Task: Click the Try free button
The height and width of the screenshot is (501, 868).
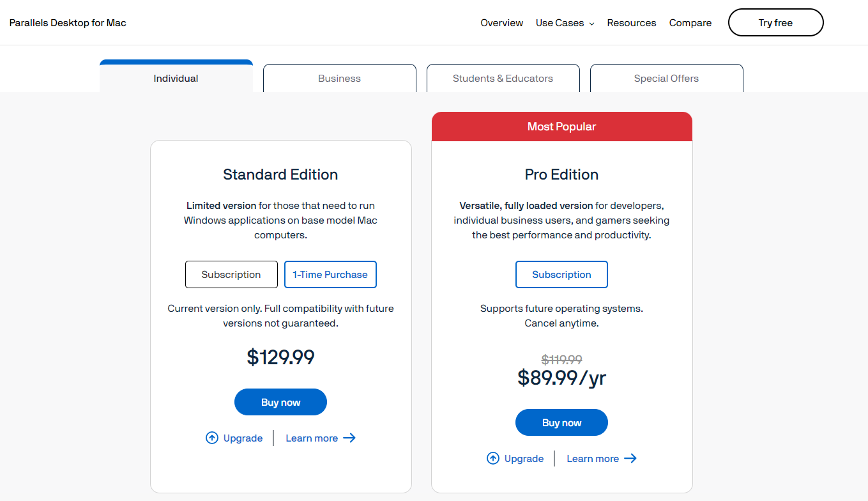Action: click(775, 22)
